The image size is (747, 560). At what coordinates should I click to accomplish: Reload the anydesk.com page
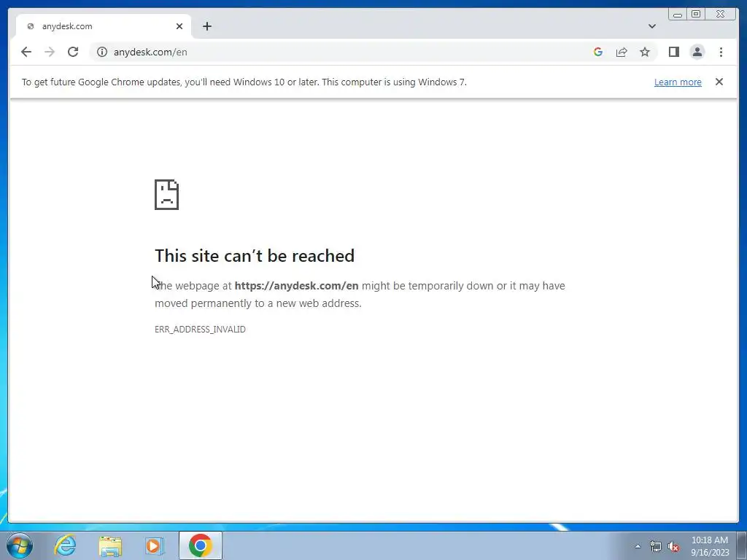pos(73,52)
